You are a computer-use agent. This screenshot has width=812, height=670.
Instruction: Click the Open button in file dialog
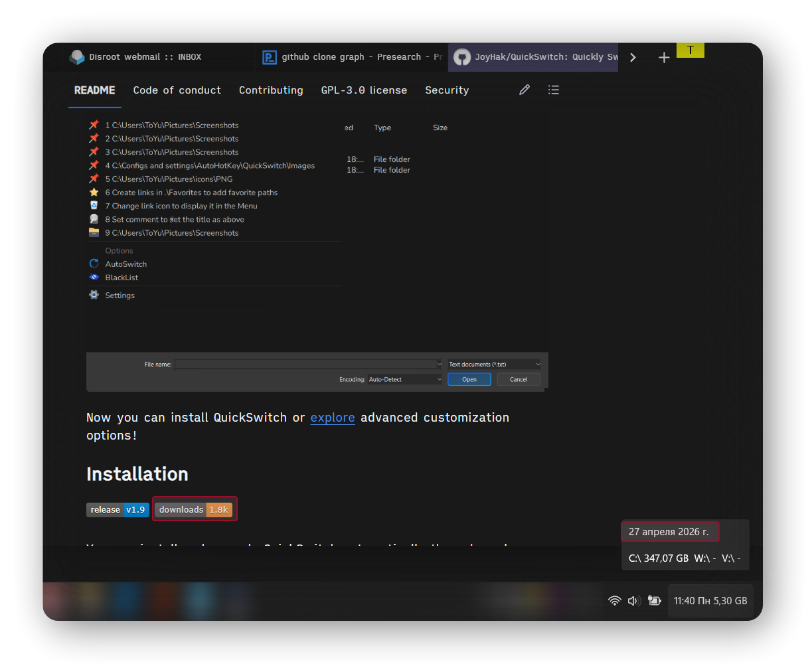tap(469, 379)
